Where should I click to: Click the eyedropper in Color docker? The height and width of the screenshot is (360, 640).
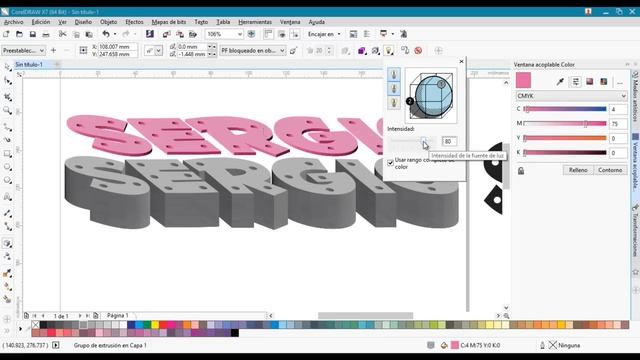560,82
